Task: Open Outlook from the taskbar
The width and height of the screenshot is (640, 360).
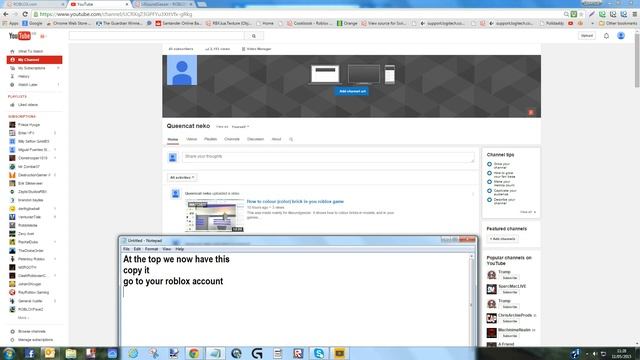Action: pyautogui.click(x=50, y=353)
